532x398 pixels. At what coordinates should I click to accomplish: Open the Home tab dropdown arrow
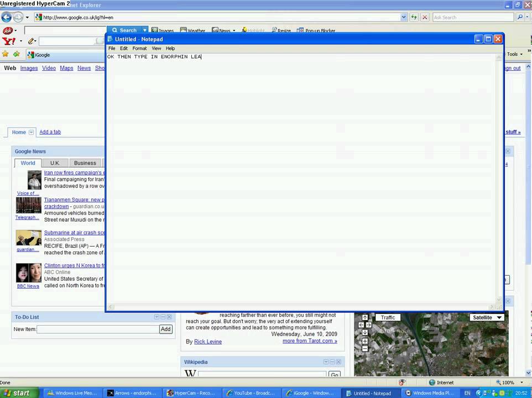point(31,132)
